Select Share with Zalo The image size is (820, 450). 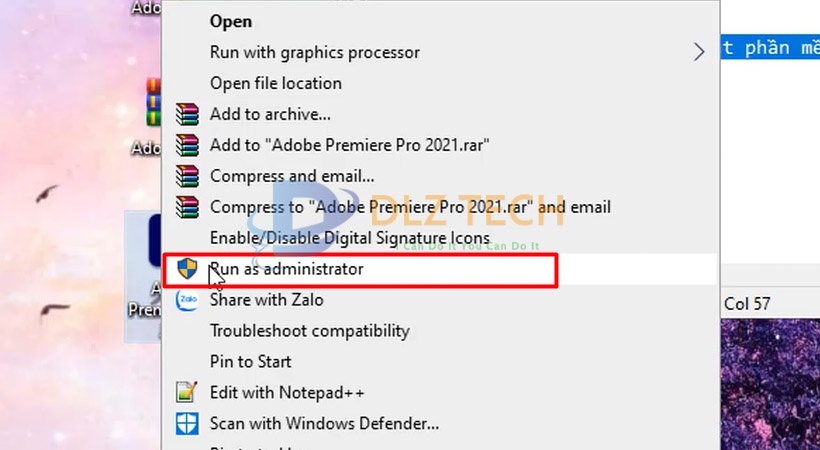tap(266, 299)
